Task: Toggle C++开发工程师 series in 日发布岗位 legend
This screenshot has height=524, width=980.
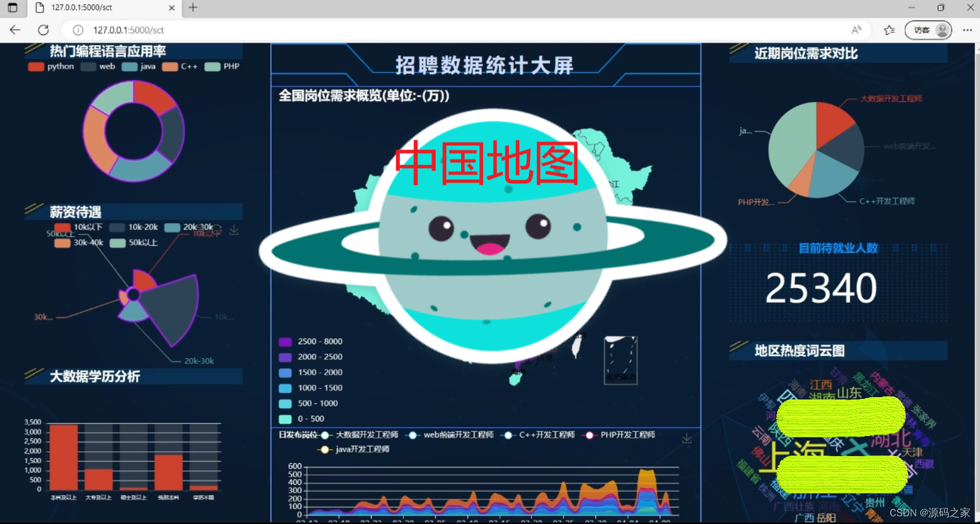Action: [x=538, y=435]
